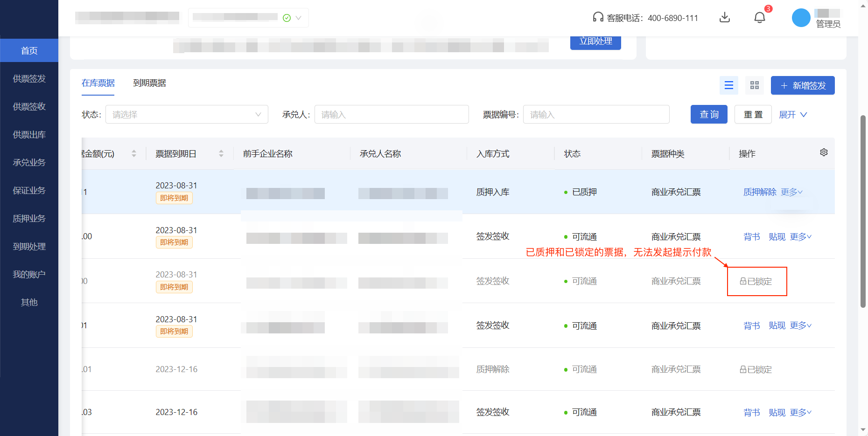This screenshot has height=436, width=868.
Task: Click 质押解除 link in first row
Action: point(760,192)
